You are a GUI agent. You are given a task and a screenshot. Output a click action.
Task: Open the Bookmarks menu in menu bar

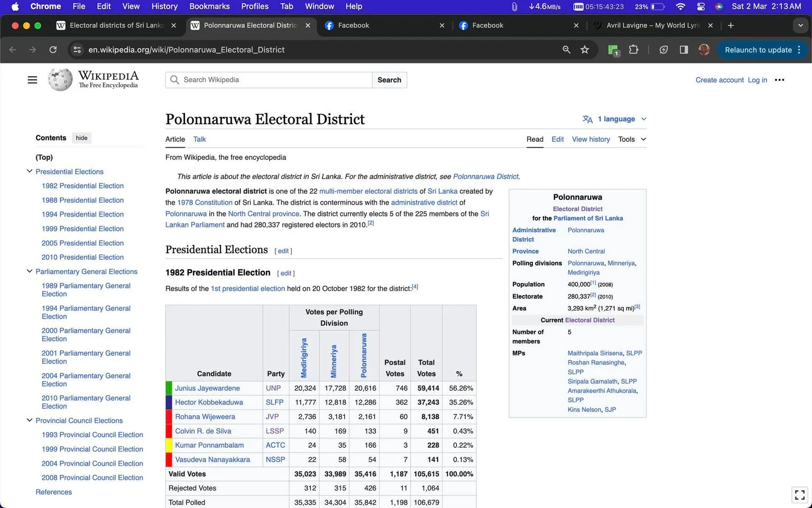point(209,6)
